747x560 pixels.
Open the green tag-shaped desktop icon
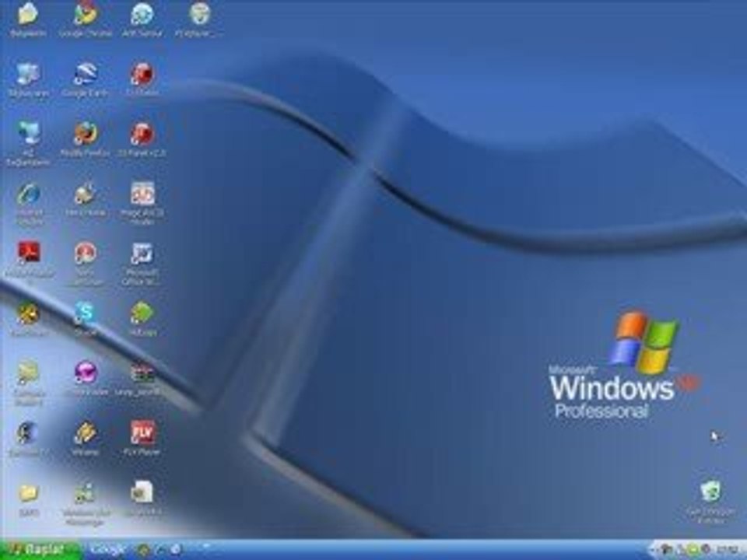click(x=142, y=313)
